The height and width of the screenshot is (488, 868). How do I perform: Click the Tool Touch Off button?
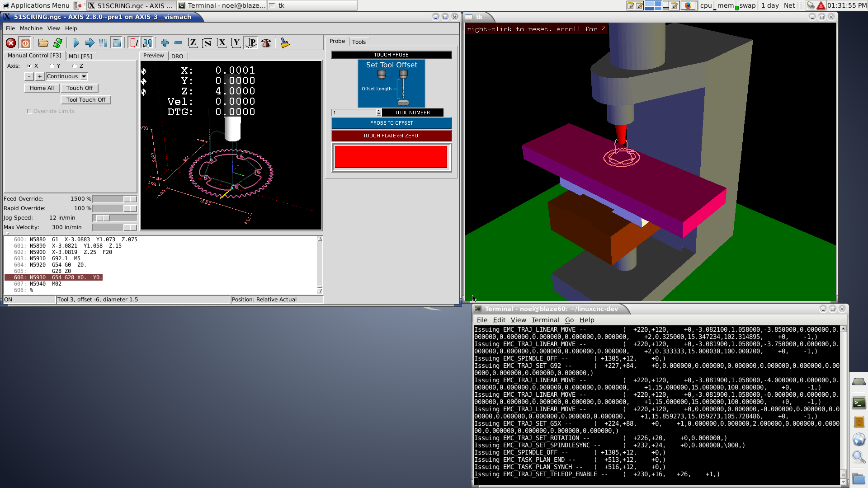(86, 100)
